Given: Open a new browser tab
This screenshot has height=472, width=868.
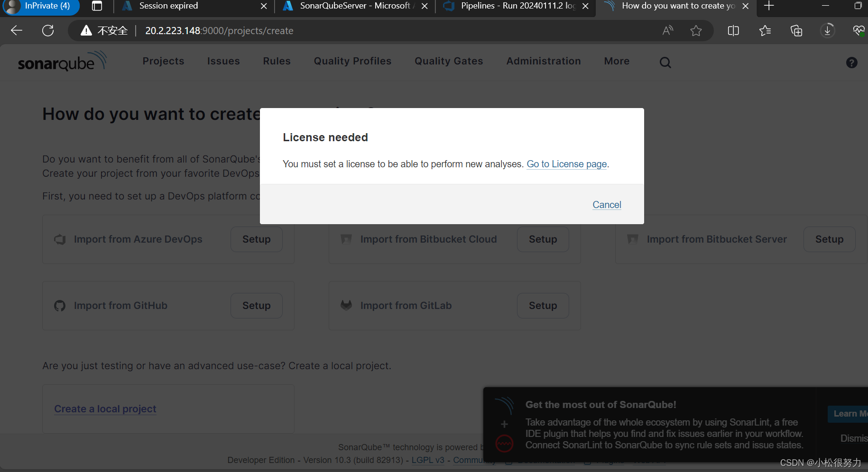Looking at the screenshot, I should 769,6.
